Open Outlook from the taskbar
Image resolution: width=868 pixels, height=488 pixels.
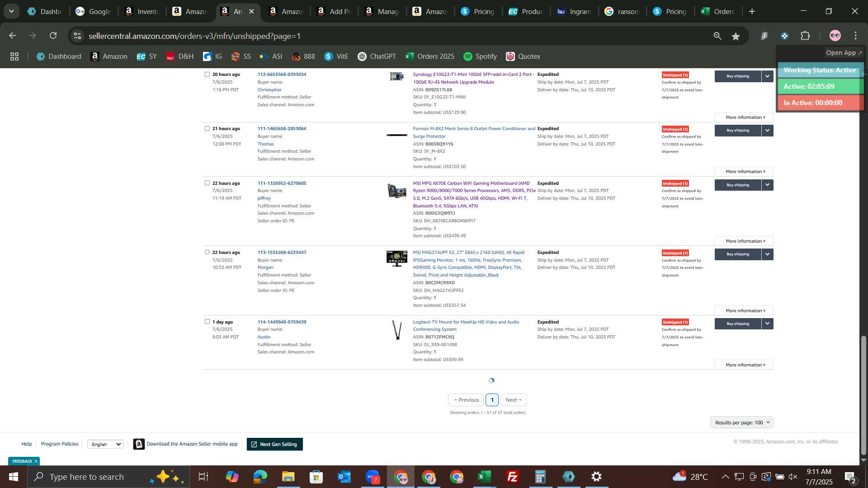pos(344,477)
